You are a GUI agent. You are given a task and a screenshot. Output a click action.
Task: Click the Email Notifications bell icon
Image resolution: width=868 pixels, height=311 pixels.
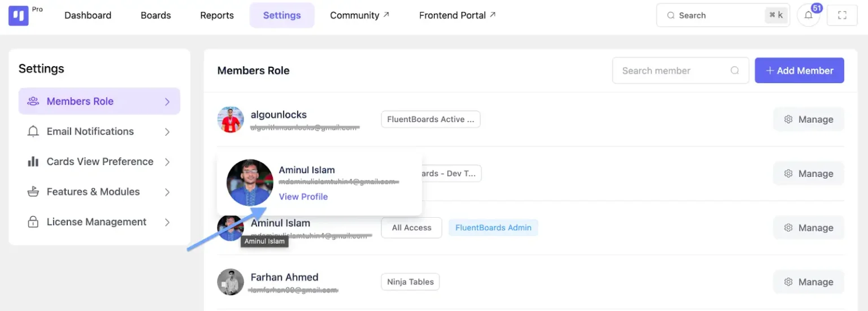point(33,131)
